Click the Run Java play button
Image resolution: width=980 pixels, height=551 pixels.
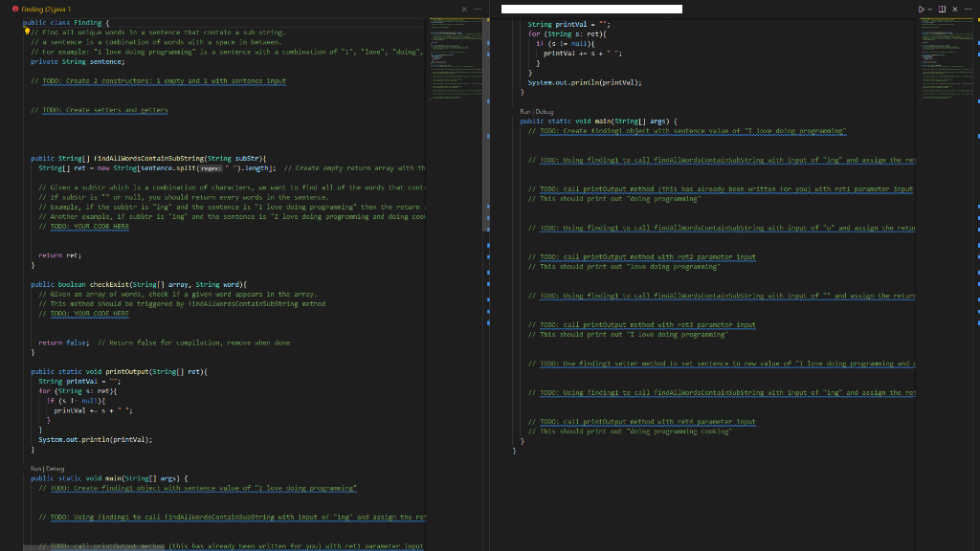920,9
